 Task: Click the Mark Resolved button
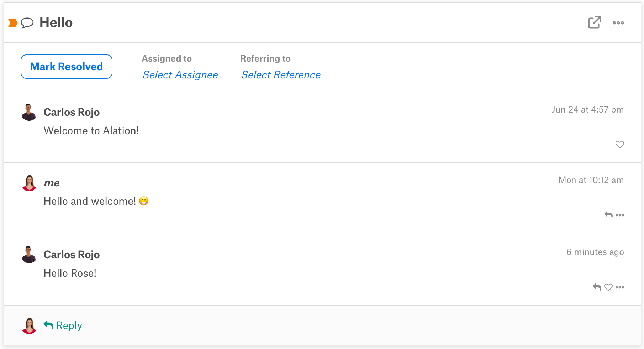(x=67, y=67)
